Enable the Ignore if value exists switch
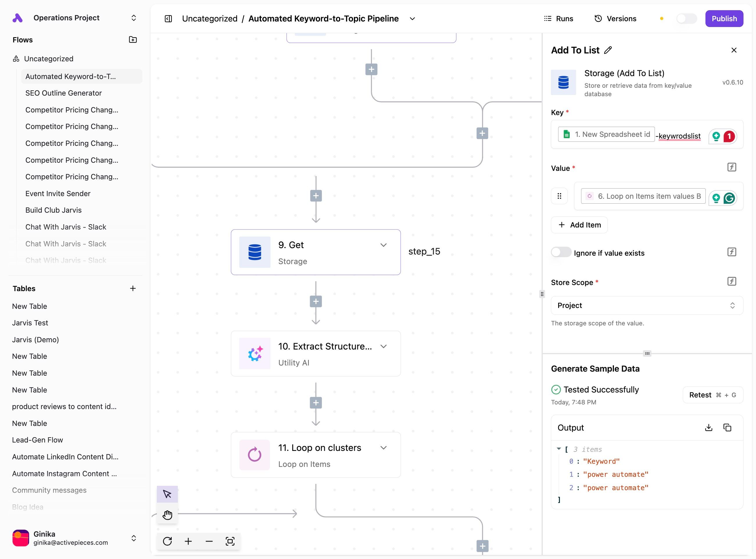The width and height of the screenshot is (756, 559). point(561,252)
